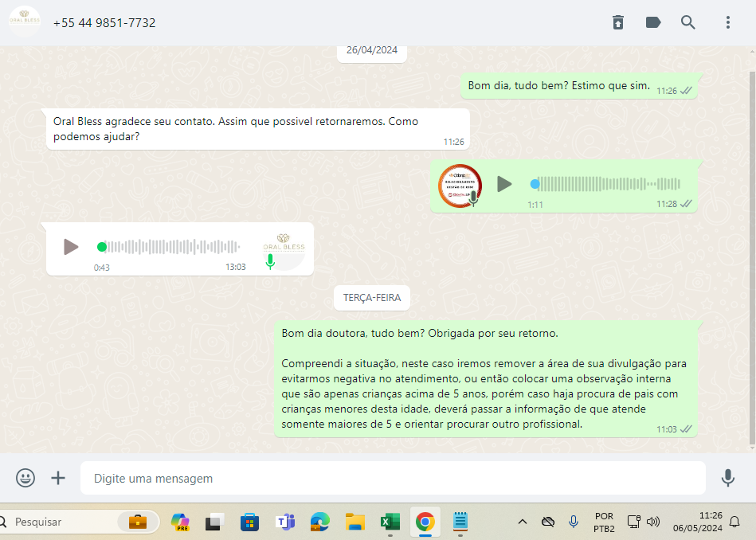
Task: Click the 'Digite uma mensagem' input field
Action: pos(392,479)
